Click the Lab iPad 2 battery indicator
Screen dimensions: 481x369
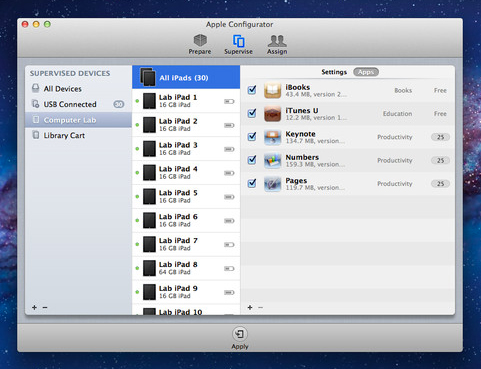click(x=229, y=125)
